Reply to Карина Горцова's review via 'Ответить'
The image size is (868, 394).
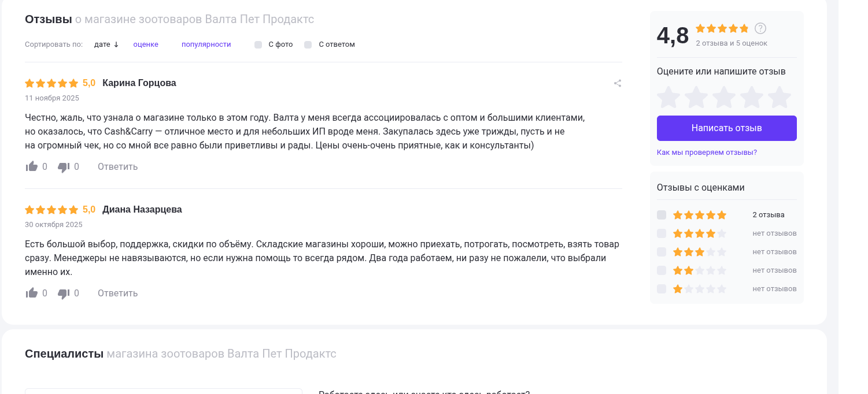point(117,167)
